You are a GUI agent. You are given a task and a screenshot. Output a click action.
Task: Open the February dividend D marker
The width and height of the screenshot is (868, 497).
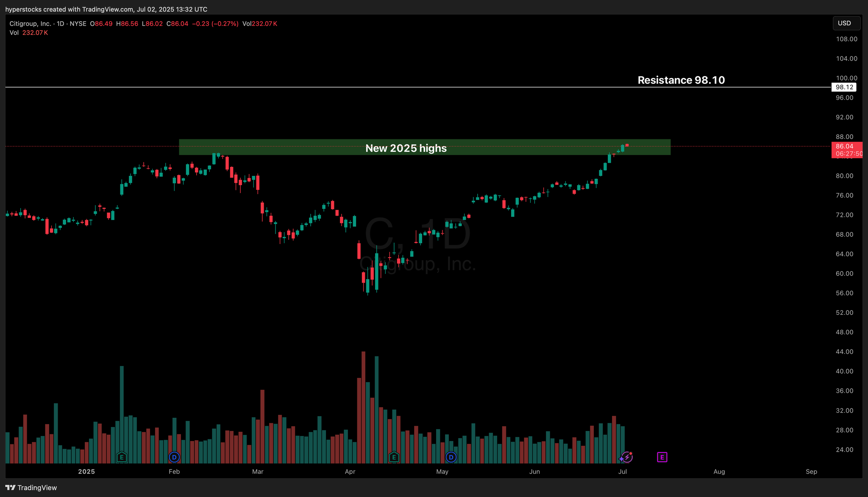[174, 457]
